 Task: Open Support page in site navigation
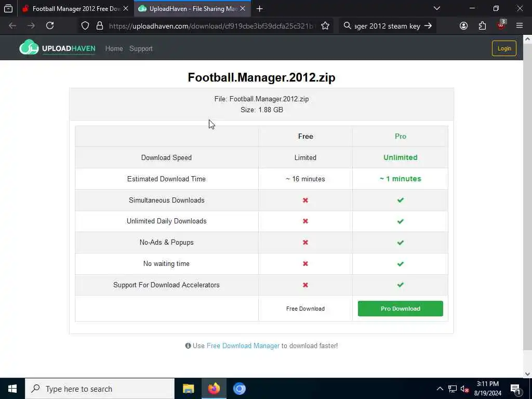tap(141, 48)
